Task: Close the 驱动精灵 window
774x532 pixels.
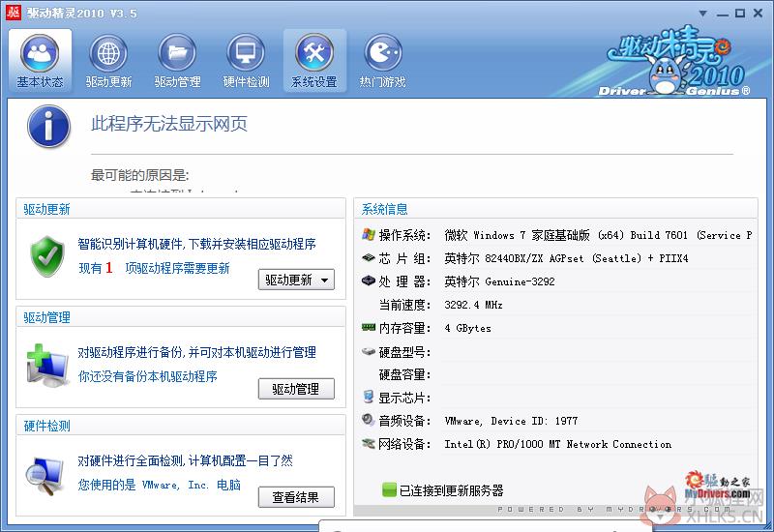Action: [759, 14]
